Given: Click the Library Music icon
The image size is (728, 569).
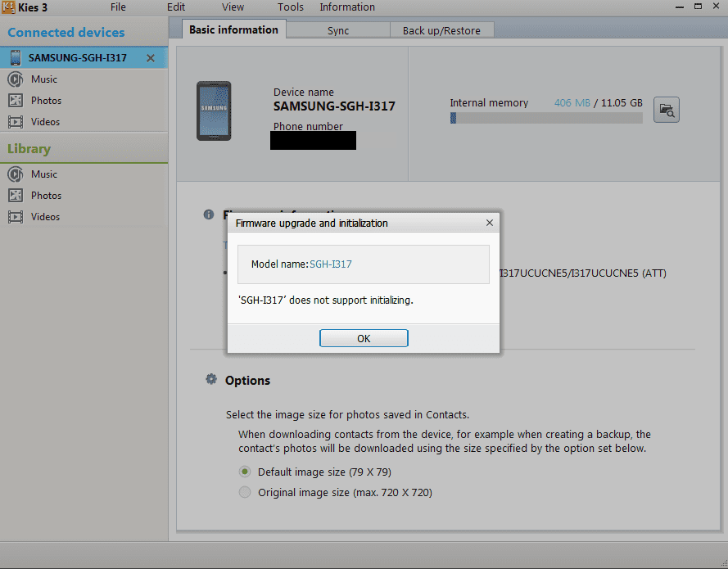Looking at the screenshot, I should tap(16, 174).
